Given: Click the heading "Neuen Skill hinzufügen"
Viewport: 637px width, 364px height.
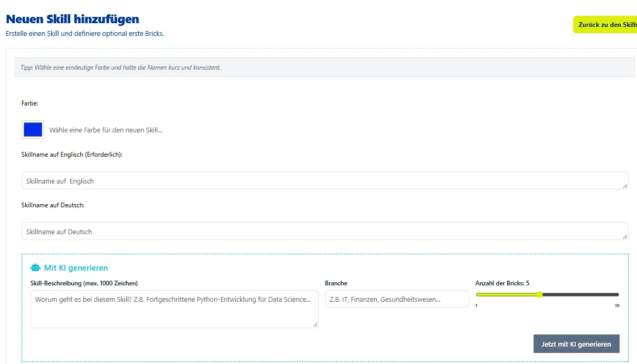Looking at the screenshot, I should coord(72,20).
